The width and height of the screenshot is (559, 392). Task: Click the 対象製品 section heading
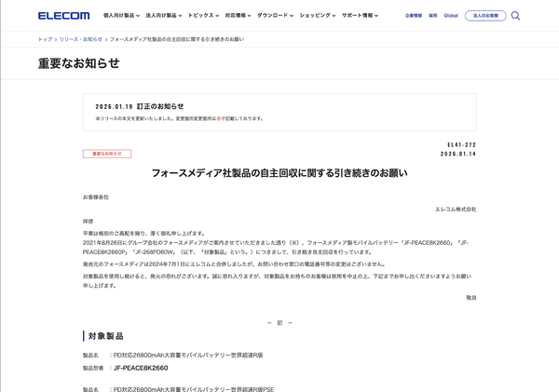point(105,336)
